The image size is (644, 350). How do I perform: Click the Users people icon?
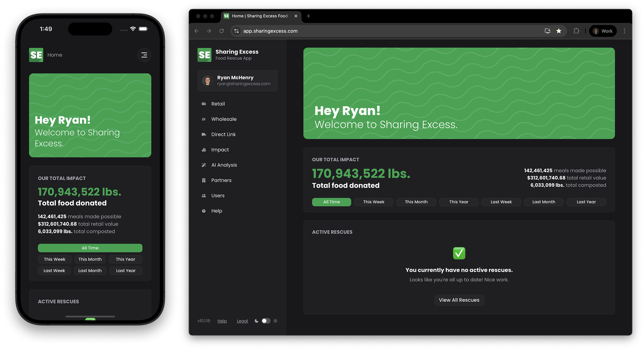[x=204, y=196]
